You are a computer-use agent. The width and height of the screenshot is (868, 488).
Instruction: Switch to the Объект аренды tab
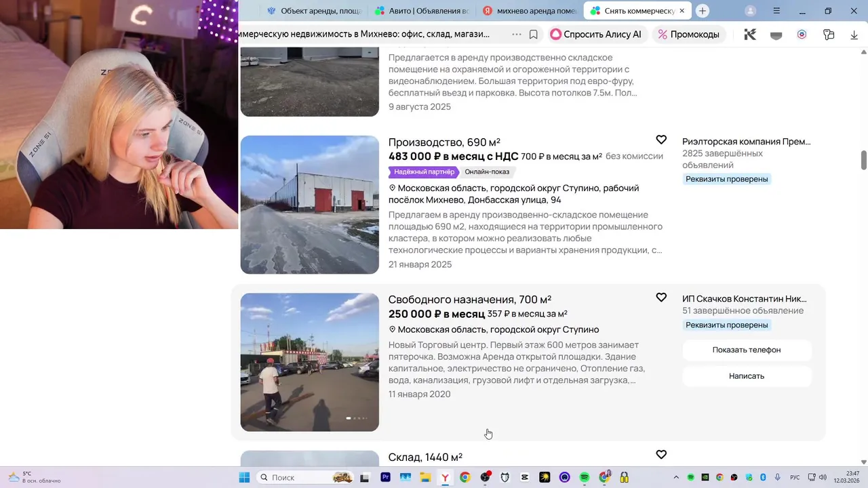314,11
